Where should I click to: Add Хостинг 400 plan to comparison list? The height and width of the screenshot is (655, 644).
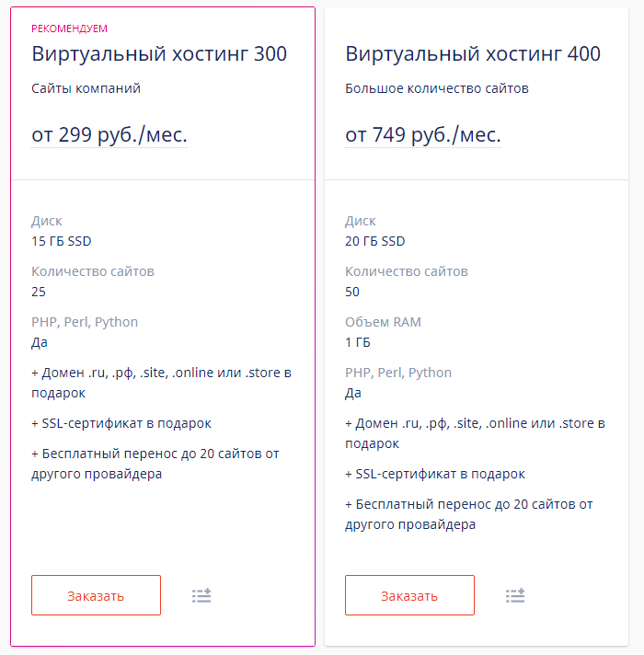(x=515, y=595)
